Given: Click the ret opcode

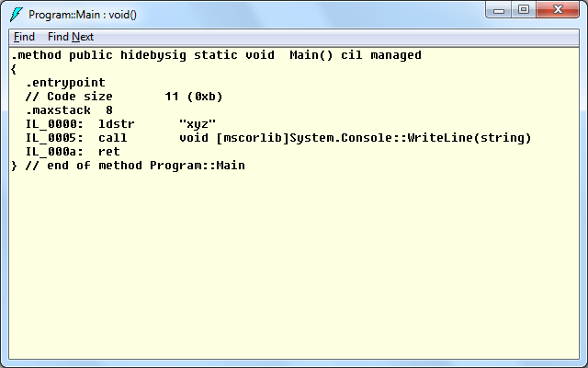Looking at the screenshot, I should coord(109,152).
